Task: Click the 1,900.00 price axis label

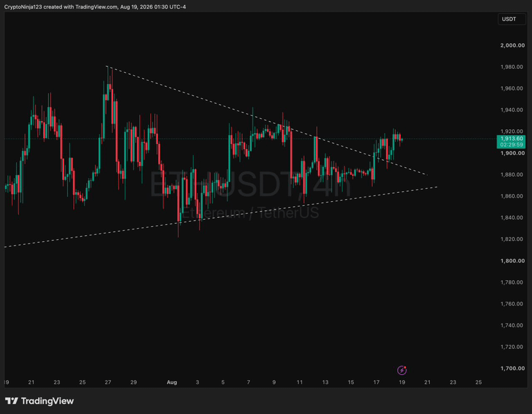Action: 512,153
